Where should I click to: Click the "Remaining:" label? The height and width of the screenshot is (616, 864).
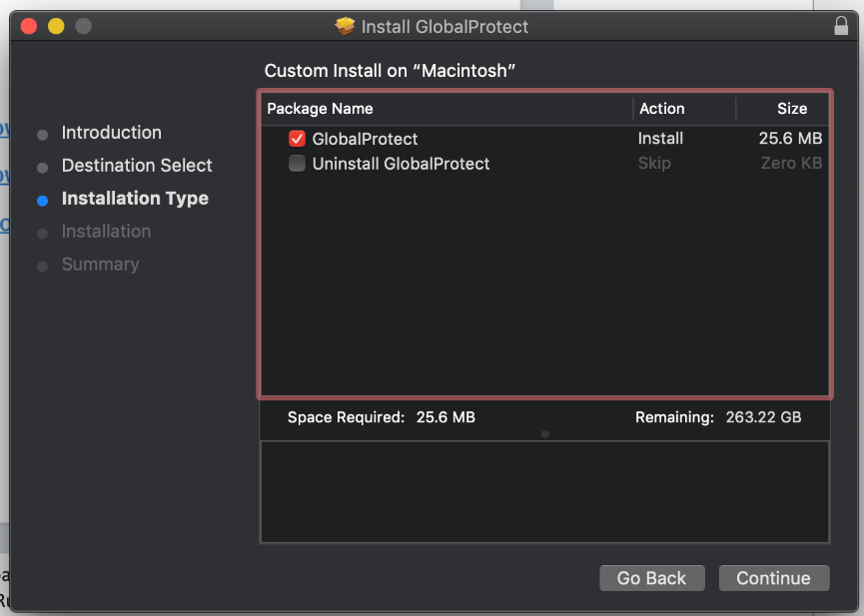tap(674, 417)
